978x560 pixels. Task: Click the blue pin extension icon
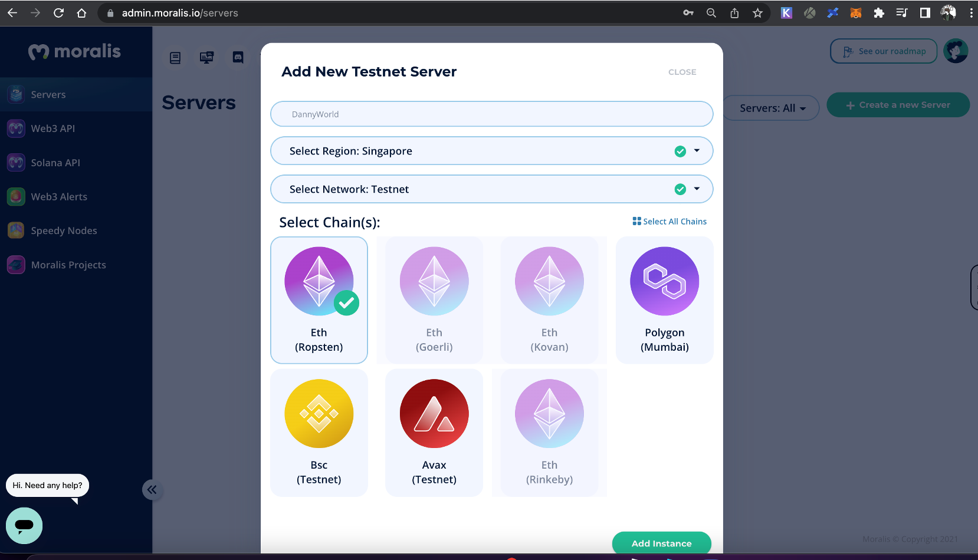pyautogui.click(x=833, y=12)
